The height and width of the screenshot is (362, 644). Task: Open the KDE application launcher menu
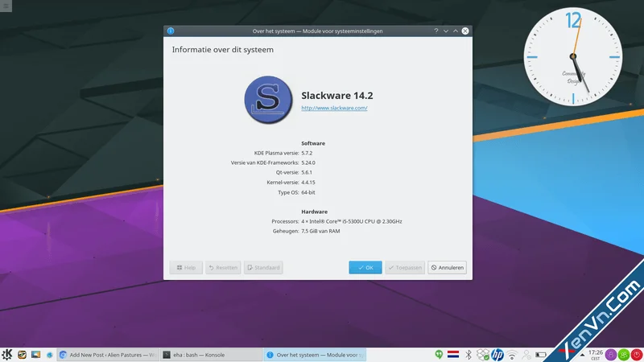click(x=7, y=355)
